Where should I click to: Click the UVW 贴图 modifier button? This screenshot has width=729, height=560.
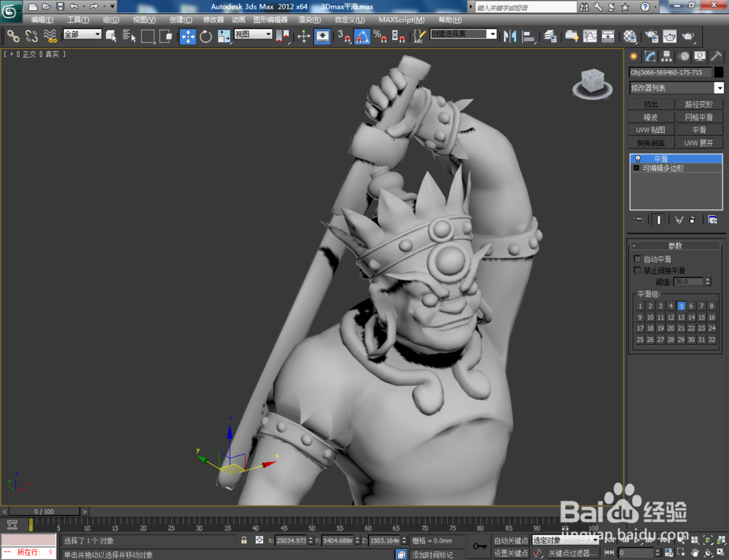[x=651, y=130]
